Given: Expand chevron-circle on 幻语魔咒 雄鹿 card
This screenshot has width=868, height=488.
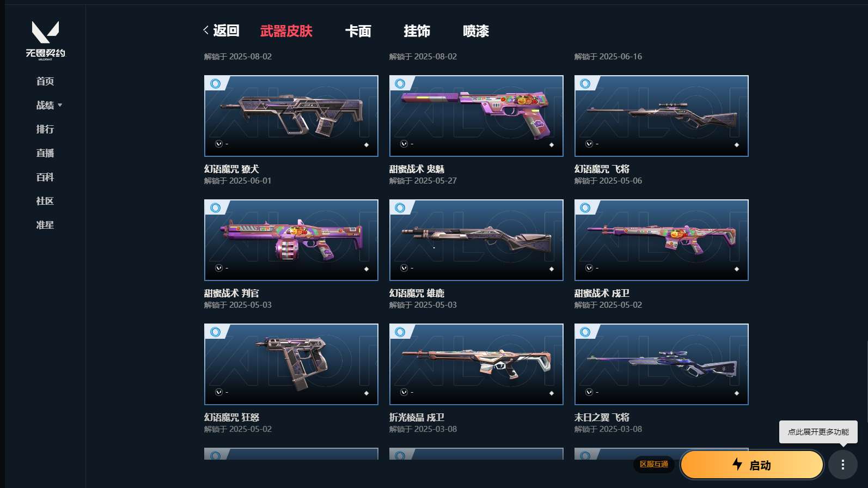Looking at the screenshot, I should pyautogui.click(x=404, y=268).
